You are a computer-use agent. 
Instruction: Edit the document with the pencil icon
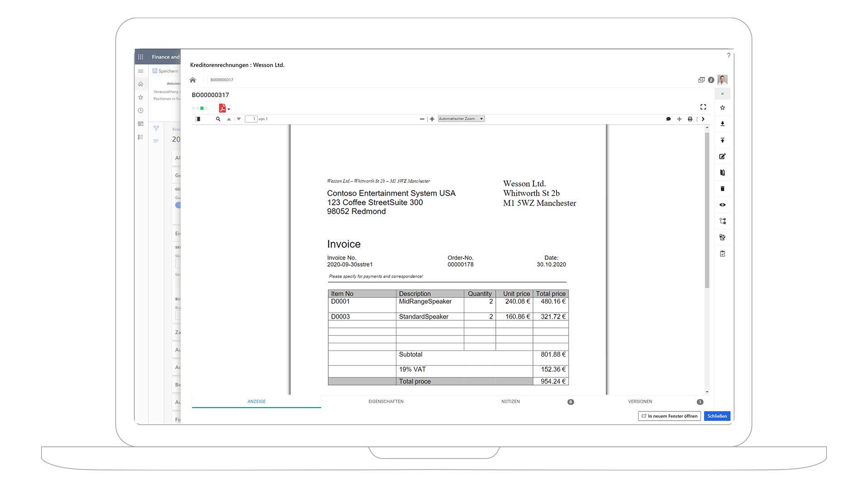click(722, 156)
